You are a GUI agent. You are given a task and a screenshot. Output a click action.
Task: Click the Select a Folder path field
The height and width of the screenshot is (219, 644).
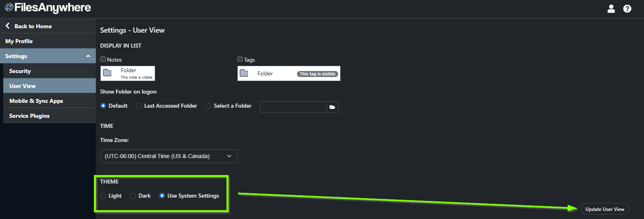click(x=293, y=107)
